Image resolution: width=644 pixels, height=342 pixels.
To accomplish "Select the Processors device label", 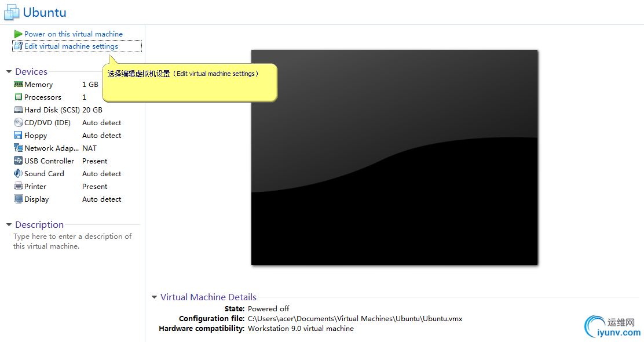I will [x=43, y=97].
